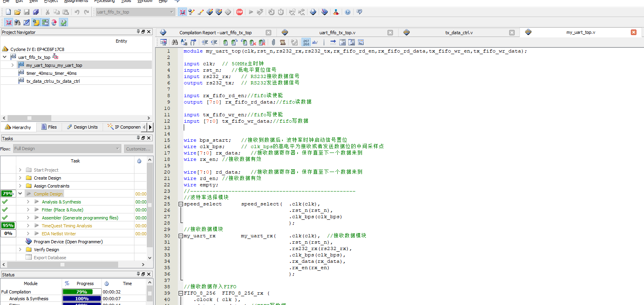This screenshot has width=644, height=305.
Task: Expand the Create Design task
Action: pos(20,178)
